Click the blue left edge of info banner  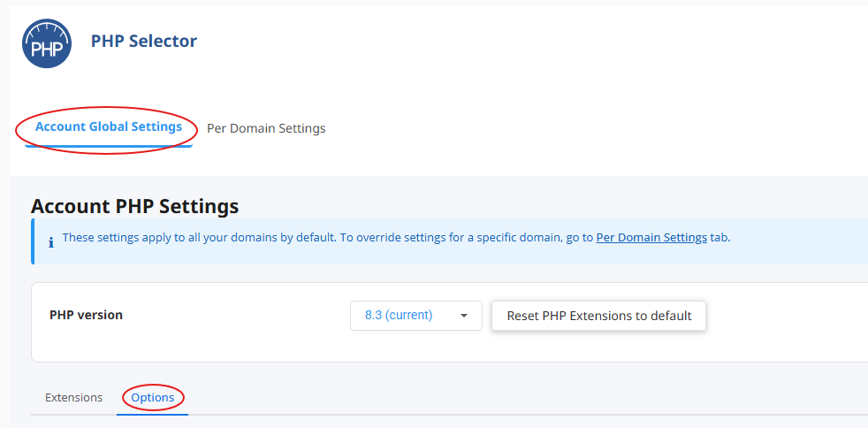click(x=33, y=241)
